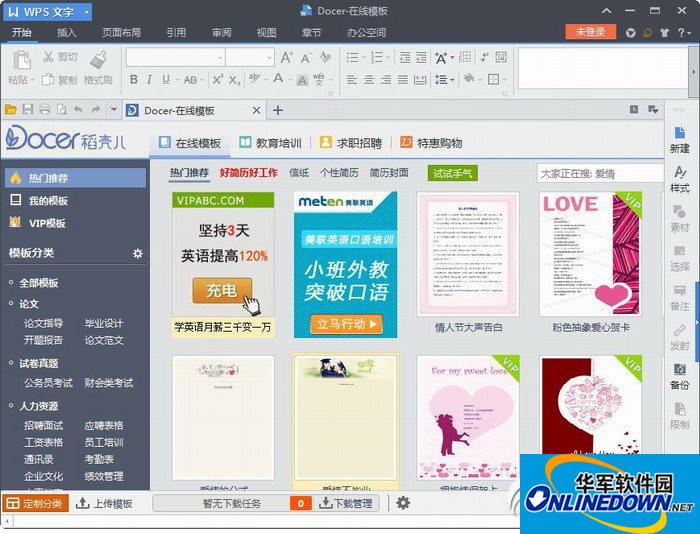Click the 备份 backup icon

click(679, 375)
